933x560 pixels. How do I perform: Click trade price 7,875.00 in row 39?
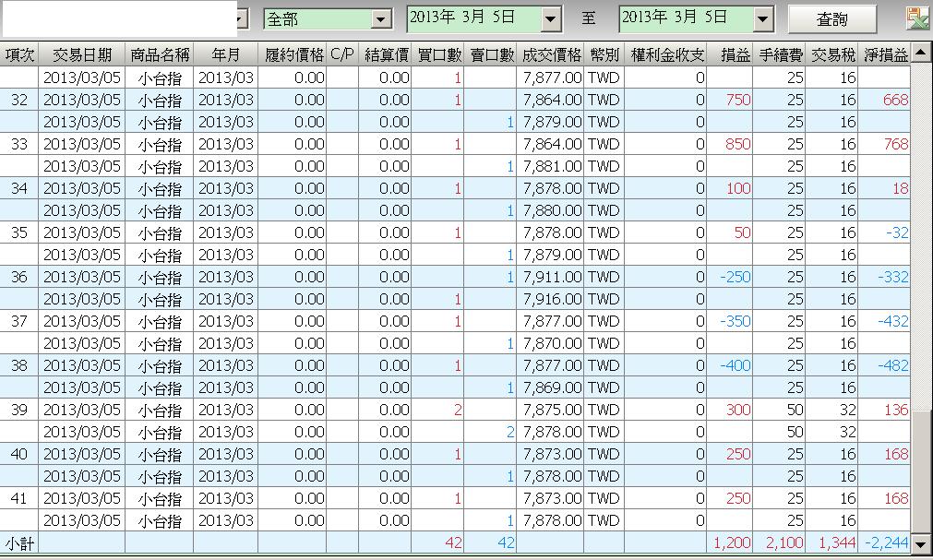point(552,410)
